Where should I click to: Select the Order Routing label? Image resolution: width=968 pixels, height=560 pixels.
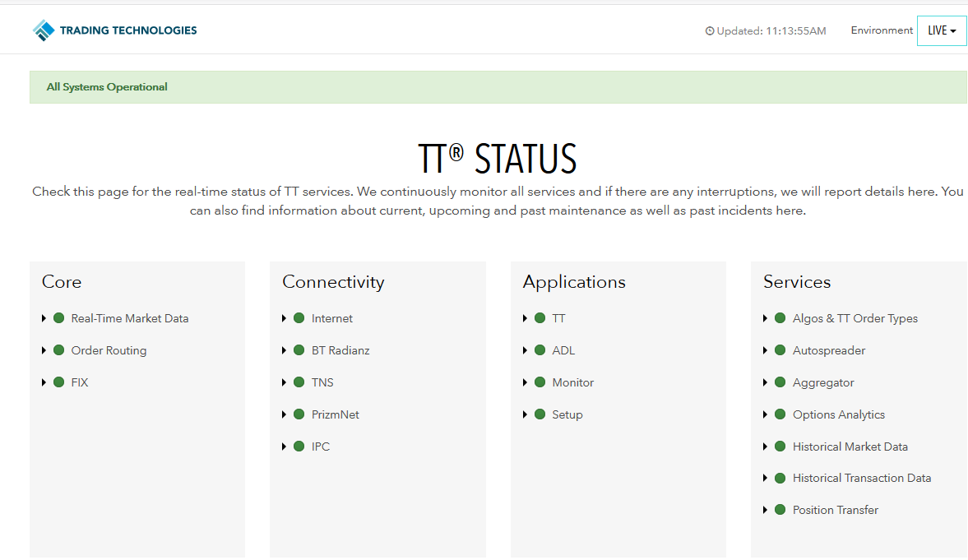(109, 350)
